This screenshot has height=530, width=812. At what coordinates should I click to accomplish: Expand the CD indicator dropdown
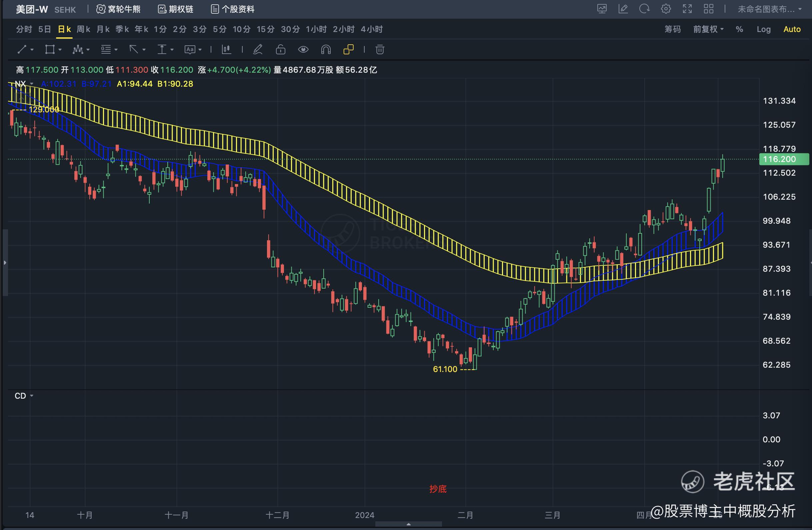click(x=31, y=396)
